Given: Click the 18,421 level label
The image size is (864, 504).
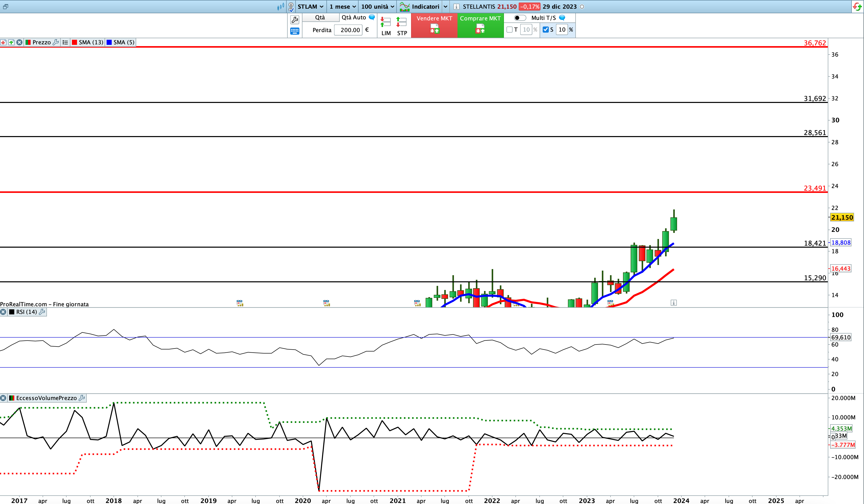Looking at the screenshot, I should [x=815, y=243].
